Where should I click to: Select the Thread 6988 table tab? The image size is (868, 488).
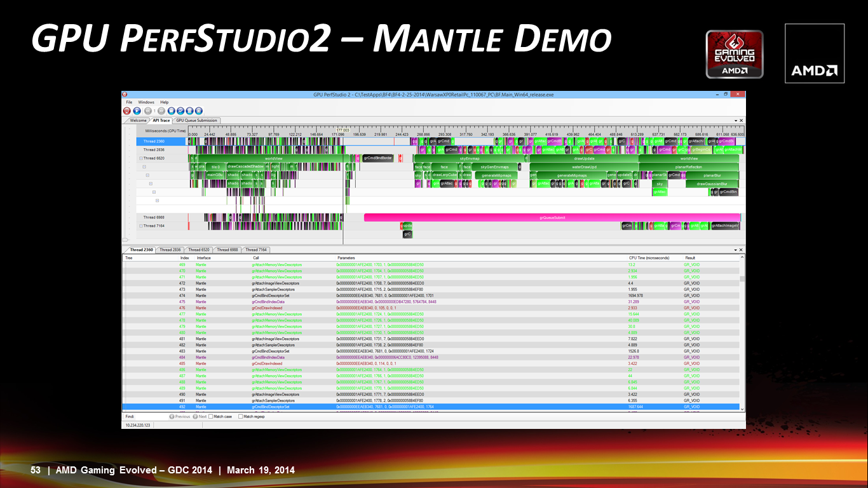[227, 250]
